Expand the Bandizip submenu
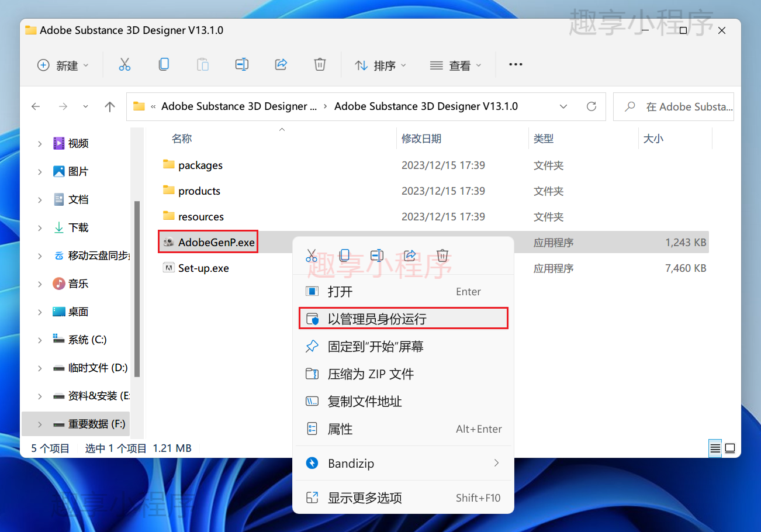 coord(496,463)
